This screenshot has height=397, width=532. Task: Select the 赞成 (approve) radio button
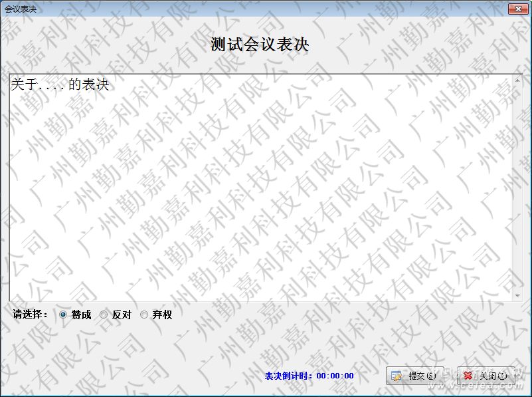coord(64,315)
